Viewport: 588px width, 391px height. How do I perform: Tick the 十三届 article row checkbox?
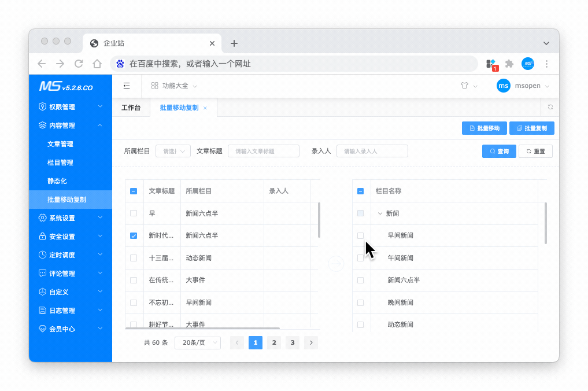coord(134,258)
